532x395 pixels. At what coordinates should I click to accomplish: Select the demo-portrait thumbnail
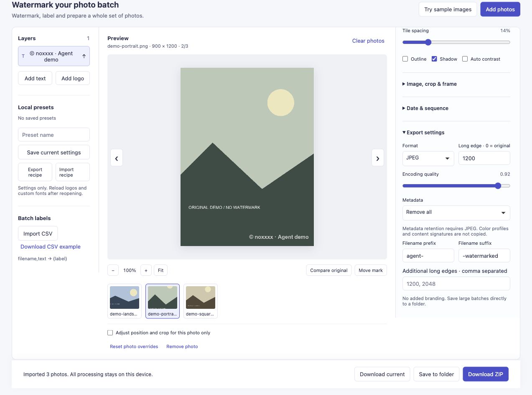click(163, 301)
